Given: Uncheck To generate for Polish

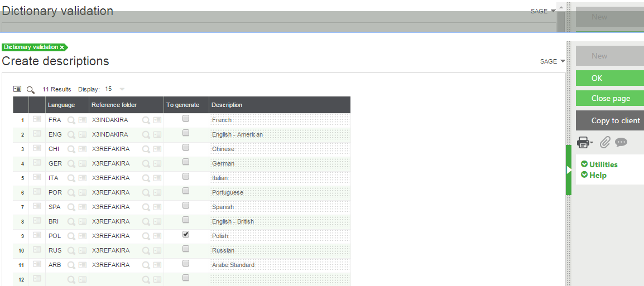Looking at the screenshot, I should 186,235.
